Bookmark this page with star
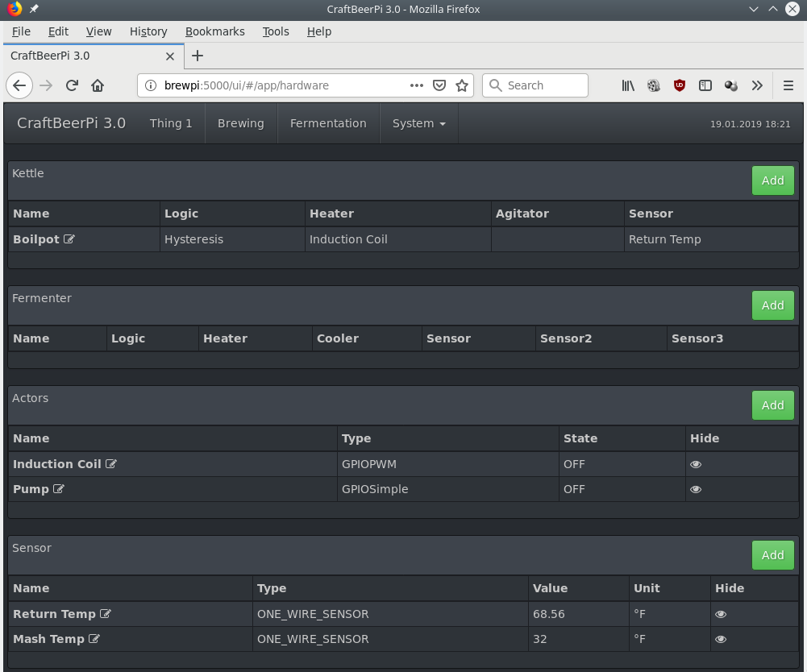Image resolution: width=807 pixels, height=672 pixels. coord(462,85)
